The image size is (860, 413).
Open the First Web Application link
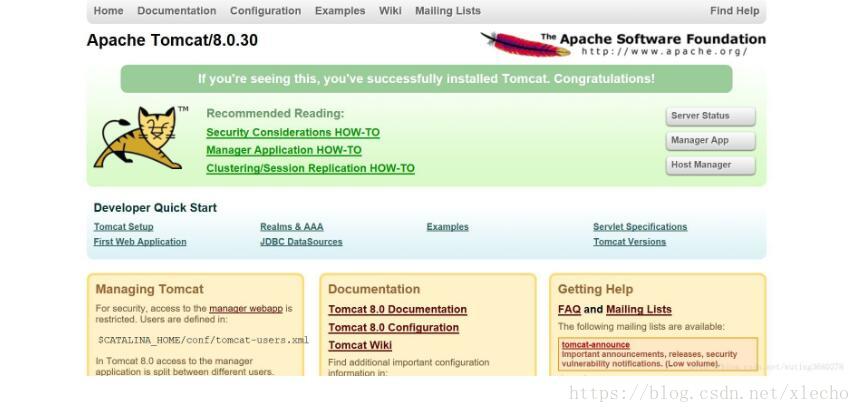tap(140, 242)
